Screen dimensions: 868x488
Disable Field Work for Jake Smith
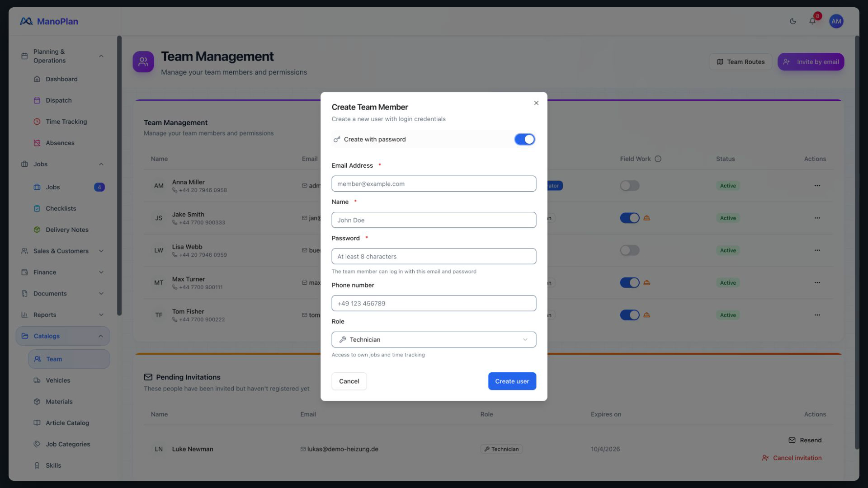click(x=630, y=218)
